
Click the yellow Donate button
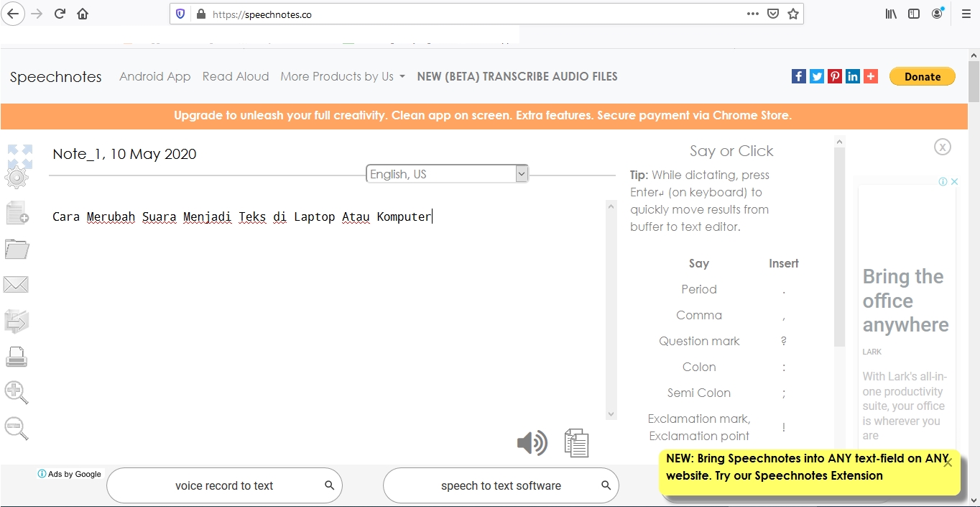point(923,77)
